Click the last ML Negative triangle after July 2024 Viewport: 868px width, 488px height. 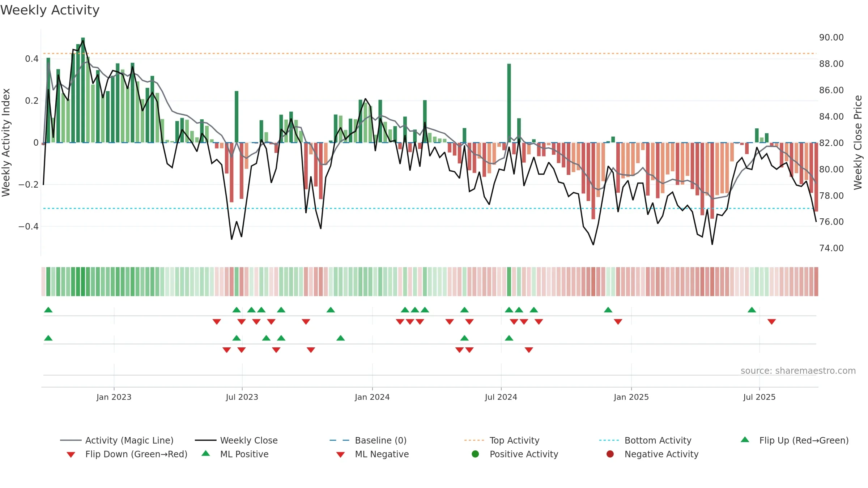tap(529, 350)
